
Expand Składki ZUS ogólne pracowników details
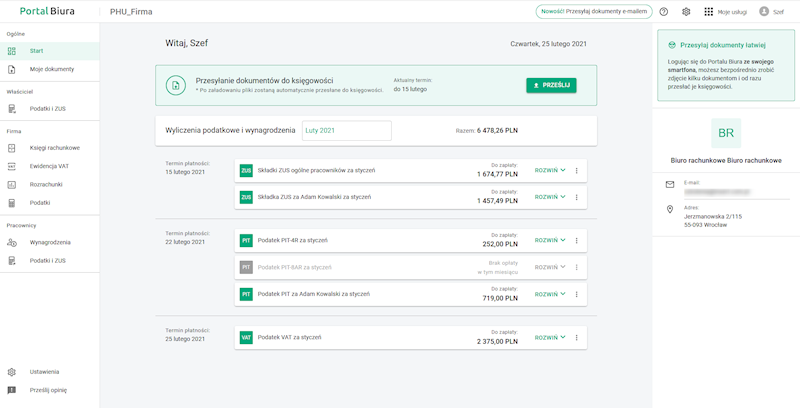point(550,170)
